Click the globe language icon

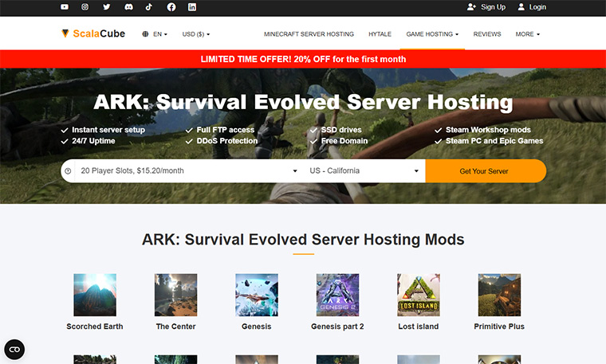click(145, 34)
